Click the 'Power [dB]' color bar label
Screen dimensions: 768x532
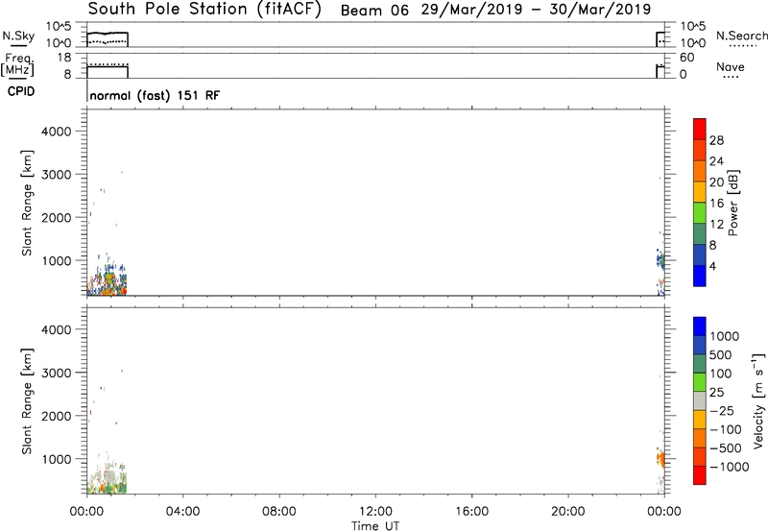pos(732,203)
